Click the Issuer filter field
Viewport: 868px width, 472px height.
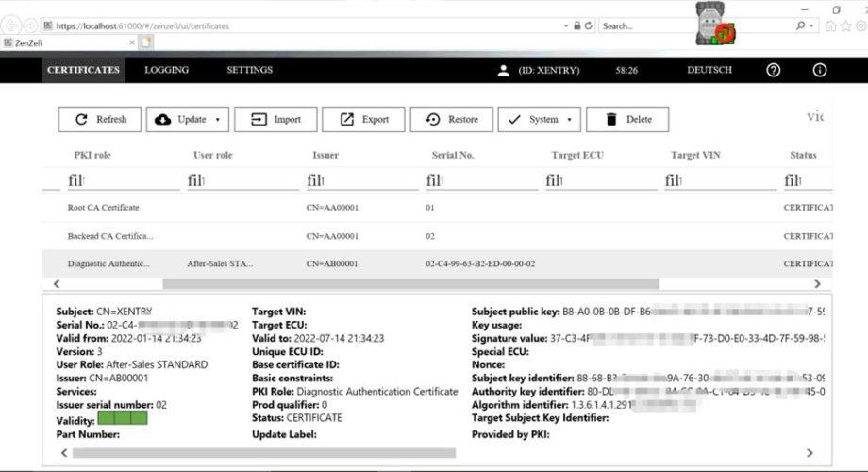pos(359,180)
